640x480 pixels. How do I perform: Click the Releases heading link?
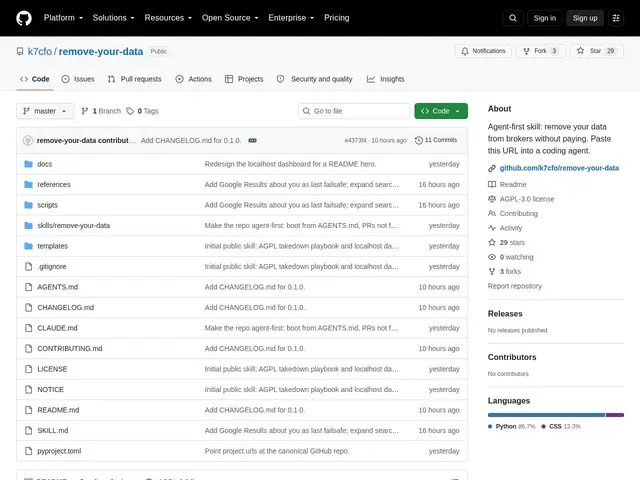click(505, 314)
